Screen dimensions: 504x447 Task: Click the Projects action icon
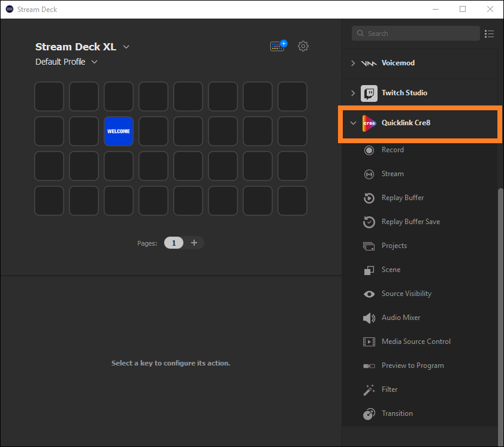point(369,246)
